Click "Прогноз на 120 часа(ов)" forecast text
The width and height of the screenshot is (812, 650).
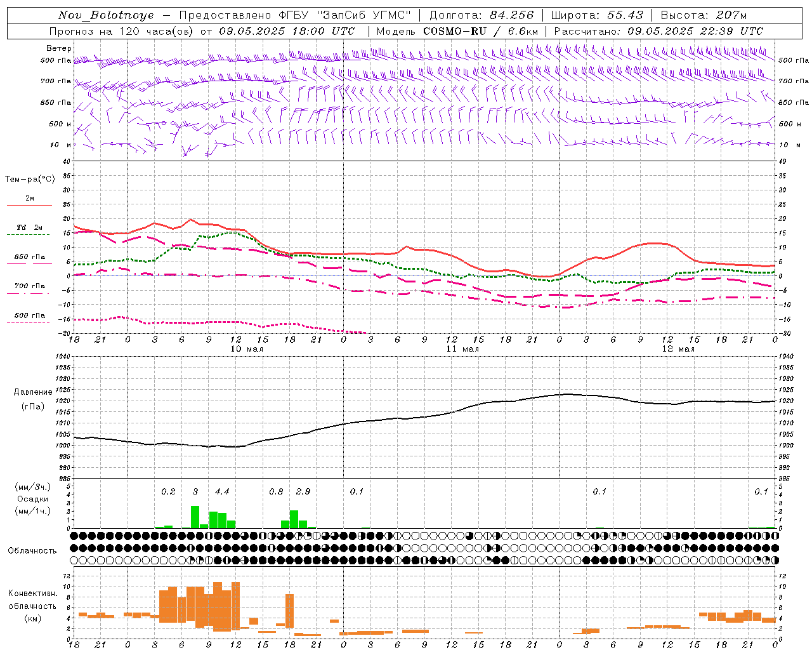122,31
